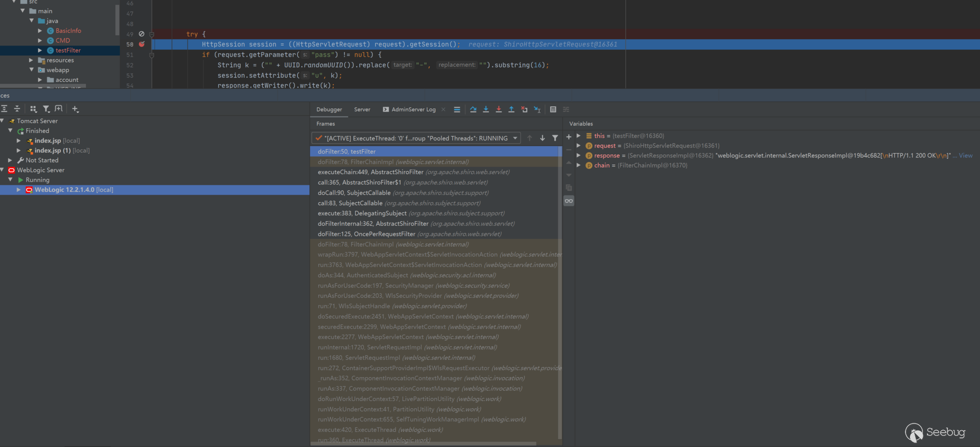Open the AdminServer Log tab

click(x=413, y=109)
